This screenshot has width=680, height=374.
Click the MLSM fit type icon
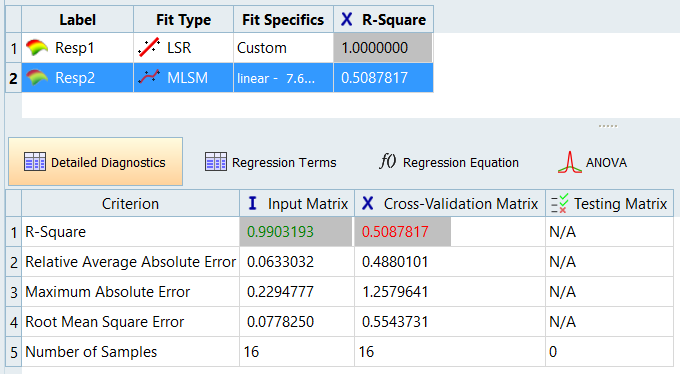coord(149,78)
